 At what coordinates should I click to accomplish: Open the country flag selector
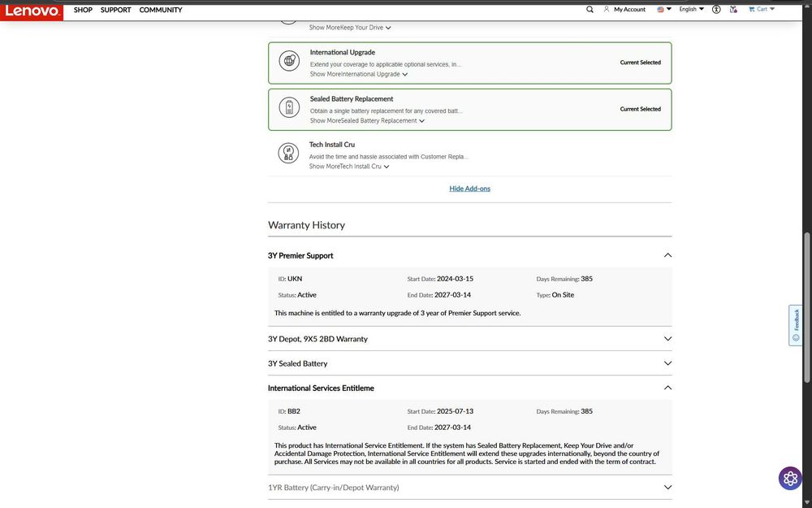pyautogui.click(x=663, y=10)
